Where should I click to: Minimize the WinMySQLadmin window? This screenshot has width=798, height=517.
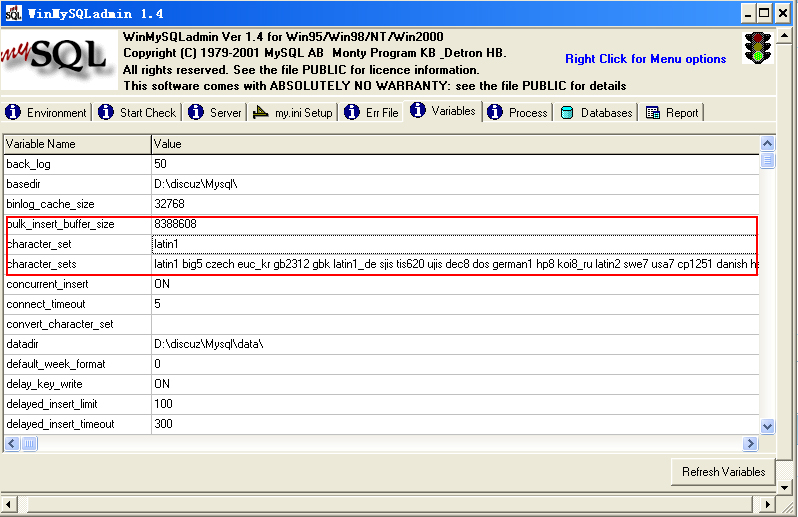coord(748,14)
